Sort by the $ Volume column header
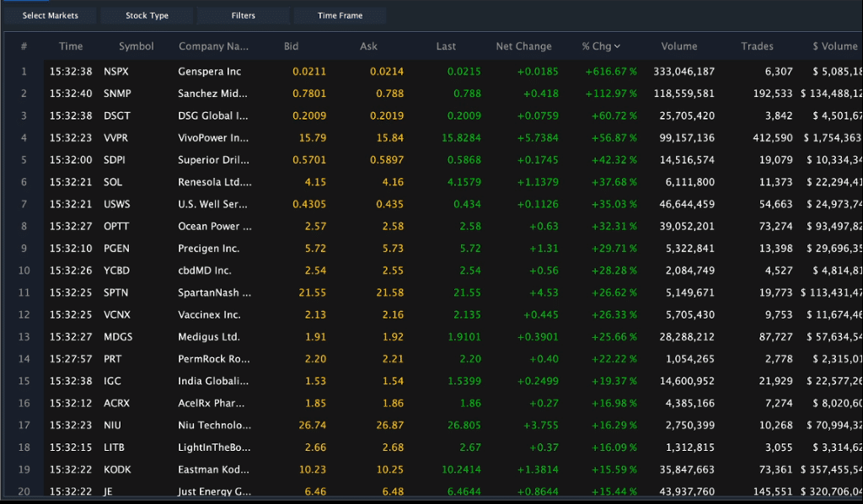Viewport: 863px width, 504px height. [835, 46]
